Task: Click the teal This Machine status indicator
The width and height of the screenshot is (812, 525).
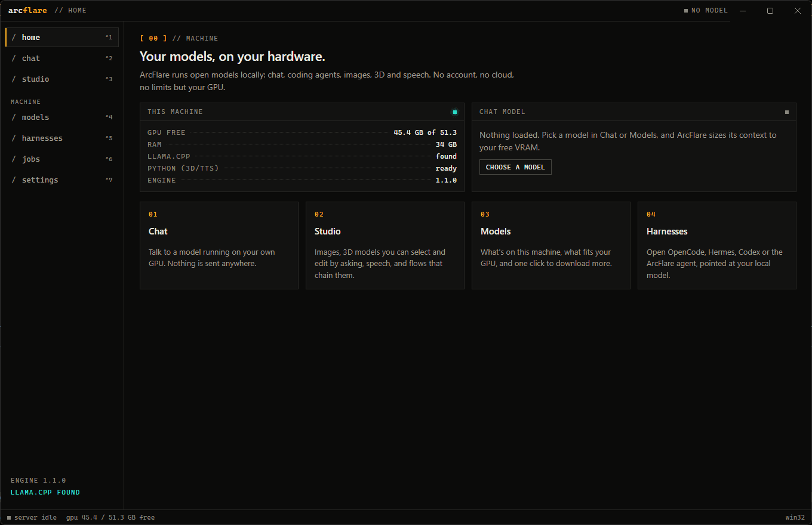Action: [455, 112]
